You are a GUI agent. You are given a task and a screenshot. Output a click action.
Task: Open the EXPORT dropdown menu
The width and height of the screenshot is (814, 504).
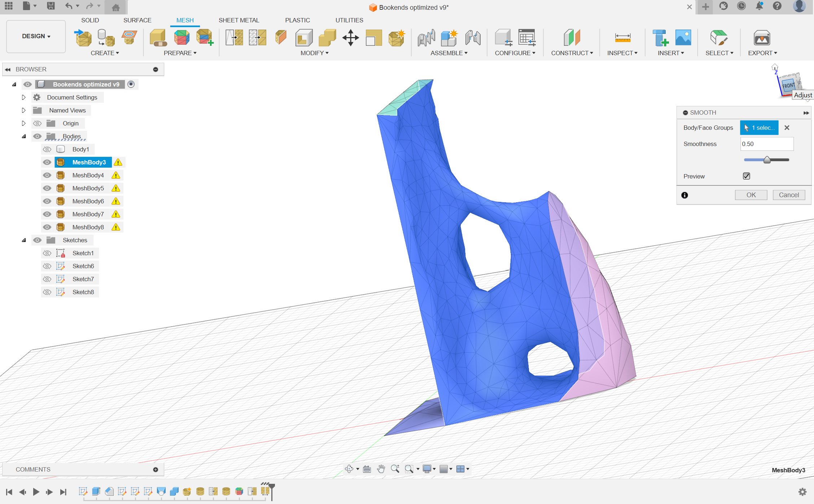tap(762, 53)
